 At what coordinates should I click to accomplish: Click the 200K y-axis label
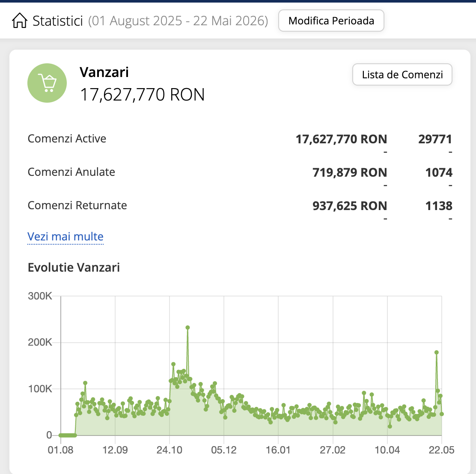click(40, 342)
